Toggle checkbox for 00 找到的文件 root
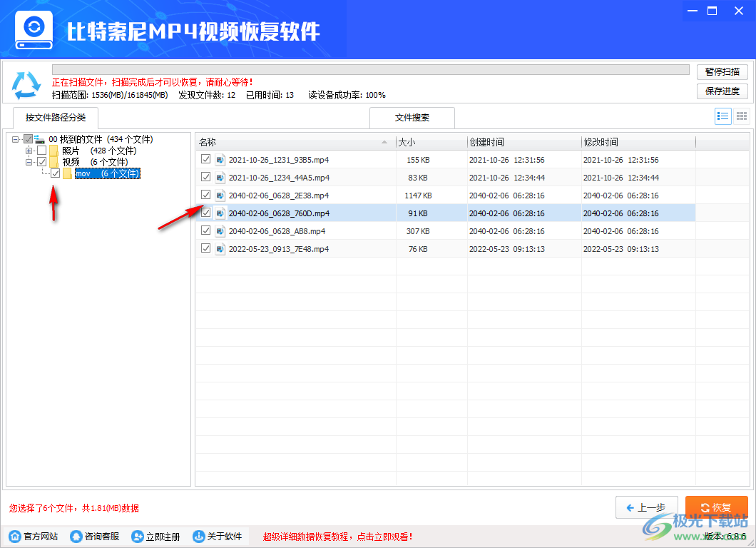Screen dimensions: 756x548 pos(29,139)
